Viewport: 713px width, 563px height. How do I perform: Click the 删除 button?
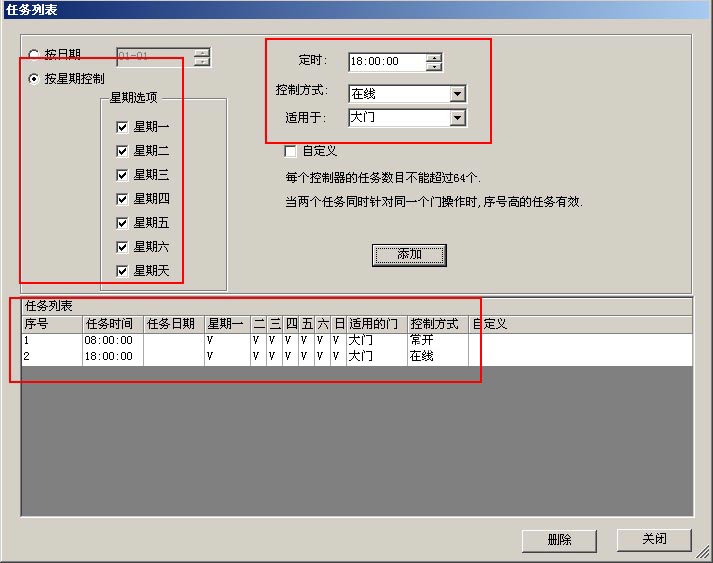click(559, 540)
